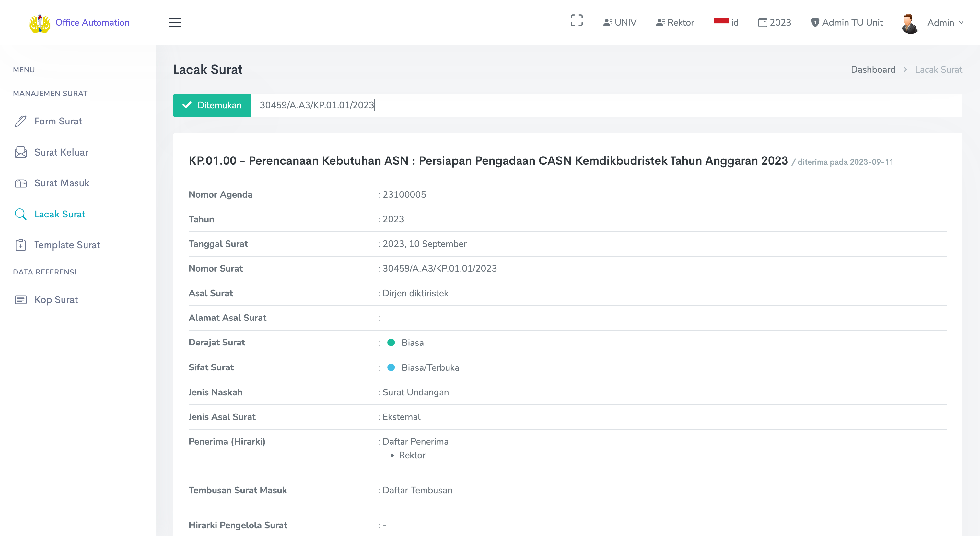Viewport: 980px width, 536px height.
Task: Click the Office Automation logo
Action: 40,23
